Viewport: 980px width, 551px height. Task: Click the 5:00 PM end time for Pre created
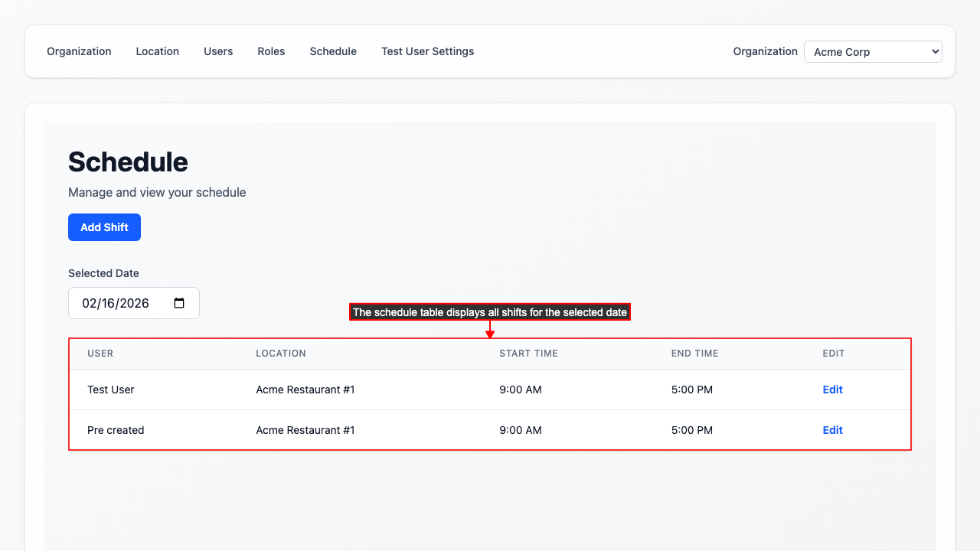coord(692,430)
